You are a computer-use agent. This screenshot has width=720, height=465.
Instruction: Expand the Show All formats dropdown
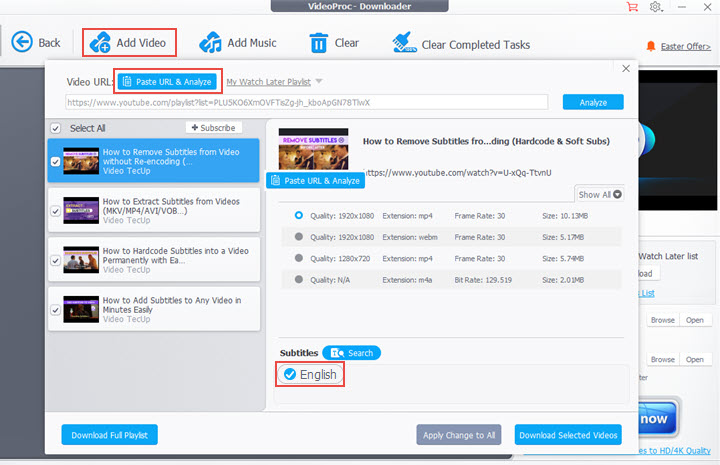600,194
